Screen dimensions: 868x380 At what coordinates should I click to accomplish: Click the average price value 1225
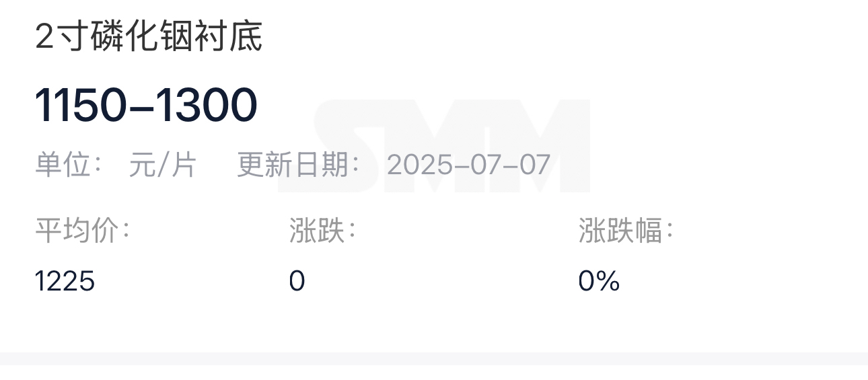point(65,280)
